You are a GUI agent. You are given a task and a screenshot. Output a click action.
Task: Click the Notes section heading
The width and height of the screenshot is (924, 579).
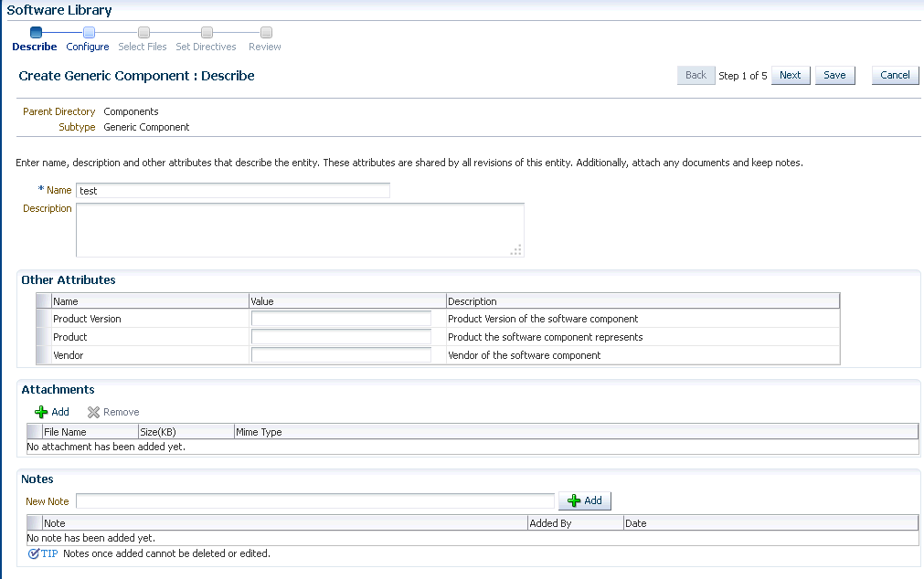(37, 479)
